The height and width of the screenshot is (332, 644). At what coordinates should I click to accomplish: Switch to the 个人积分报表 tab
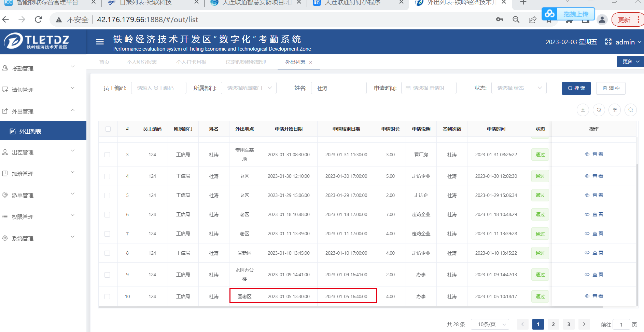[142, 62]
